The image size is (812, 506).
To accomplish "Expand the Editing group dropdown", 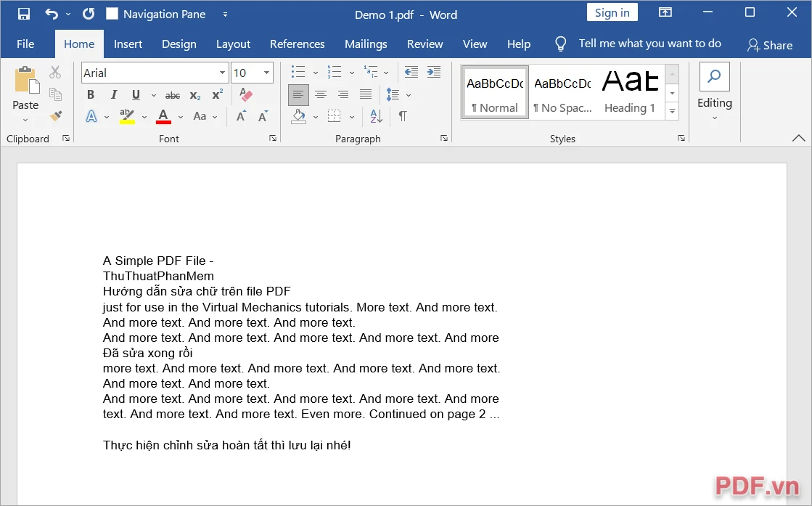I will [715, 118].
